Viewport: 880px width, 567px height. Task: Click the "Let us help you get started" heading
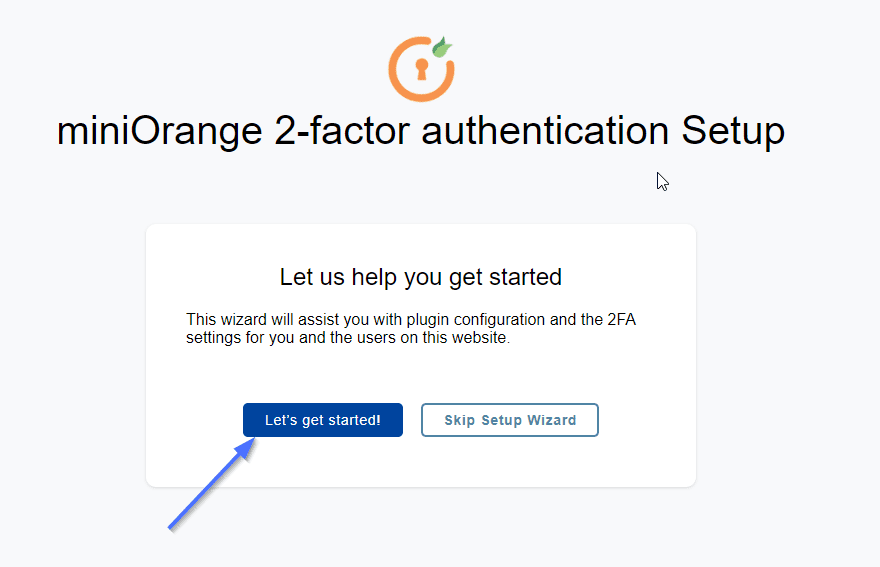[x=420, y=276]
